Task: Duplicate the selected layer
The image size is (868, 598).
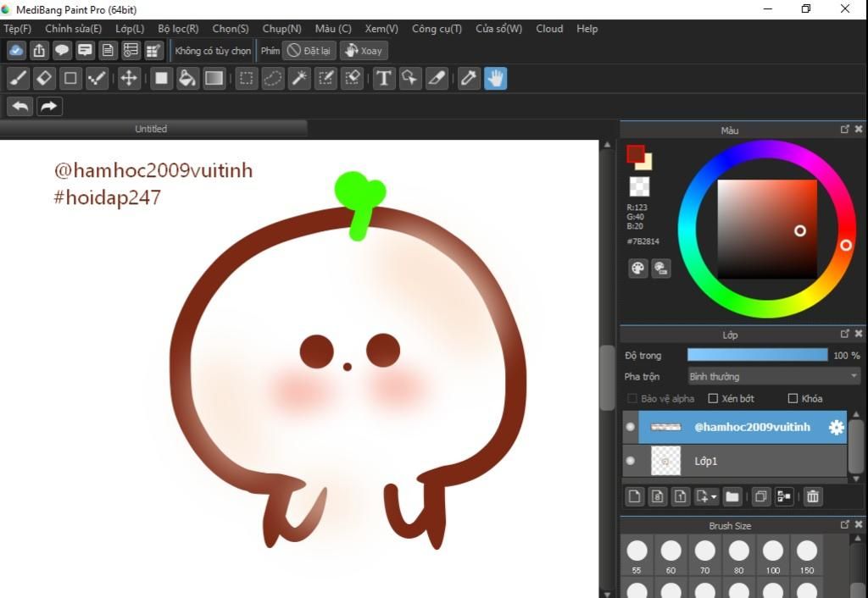Action: pyautogui.click(x=761, y=496)
